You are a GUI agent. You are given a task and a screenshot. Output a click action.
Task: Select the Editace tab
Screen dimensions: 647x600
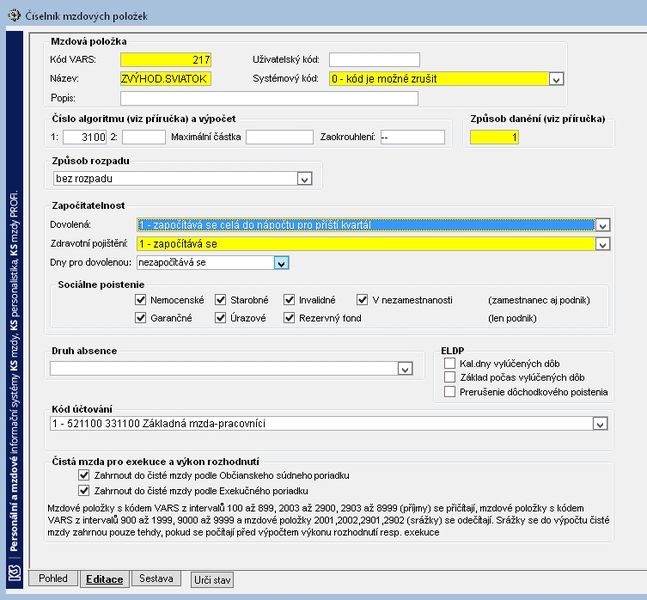click(104, 579)
